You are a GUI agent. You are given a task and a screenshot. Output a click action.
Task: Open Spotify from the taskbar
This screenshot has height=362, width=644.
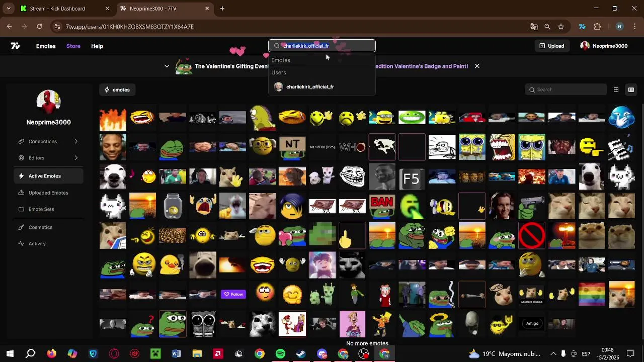pyautogui.click(x=280, y=354)
